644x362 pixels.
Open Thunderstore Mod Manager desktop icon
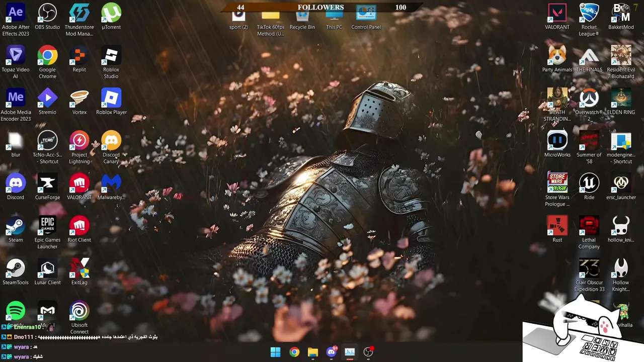coord(79,20)
